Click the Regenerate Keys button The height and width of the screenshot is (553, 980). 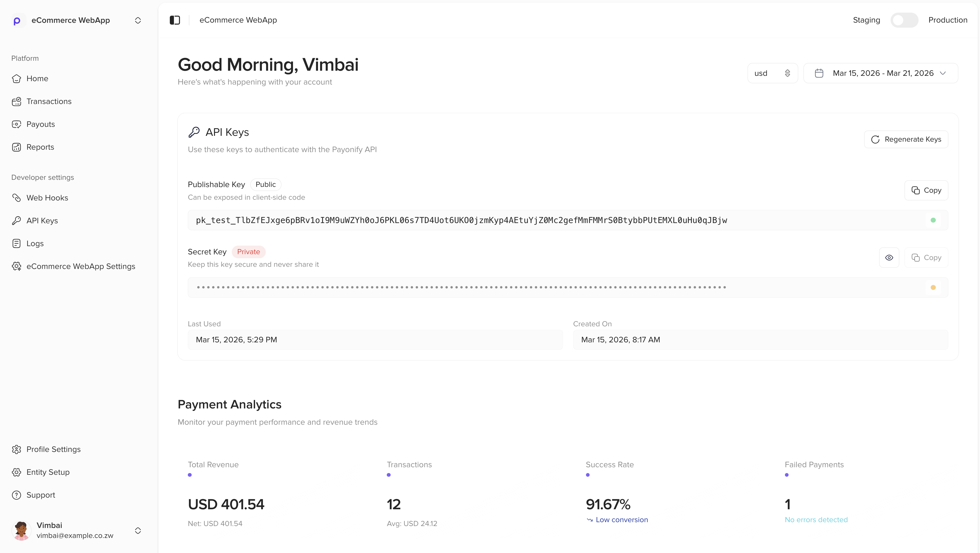(x=906, y=139)
